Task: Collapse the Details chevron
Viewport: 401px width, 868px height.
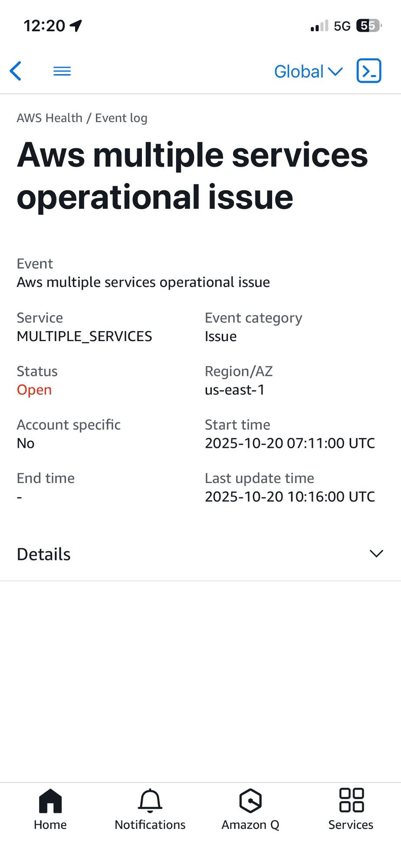Action: 376,554
